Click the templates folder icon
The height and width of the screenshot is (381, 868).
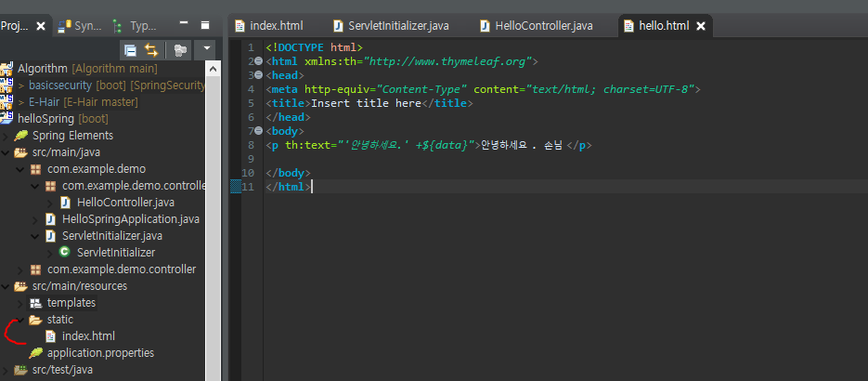click(35, 303)
